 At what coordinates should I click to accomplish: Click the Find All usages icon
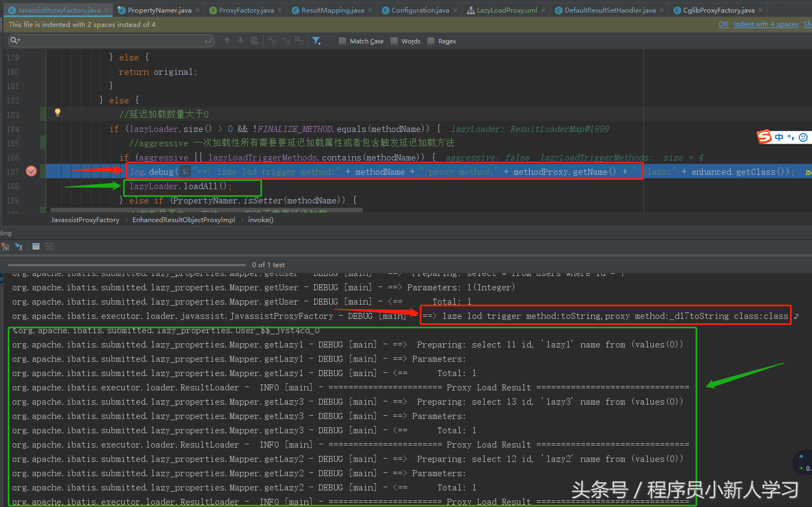click(254, 40)
